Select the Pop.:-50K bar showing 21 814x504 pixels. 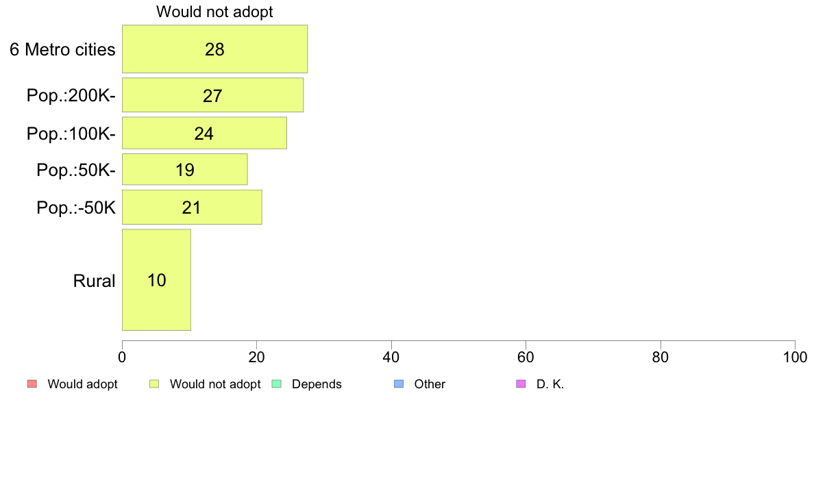pyautogui.click(x=192, y=207)
